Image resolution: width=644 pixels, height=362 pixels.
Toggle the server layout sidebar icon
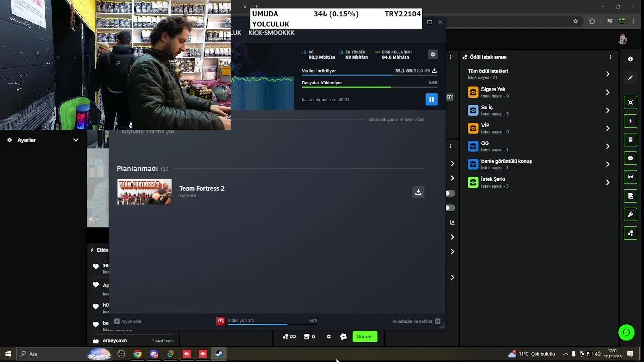[x=630, y=196]
